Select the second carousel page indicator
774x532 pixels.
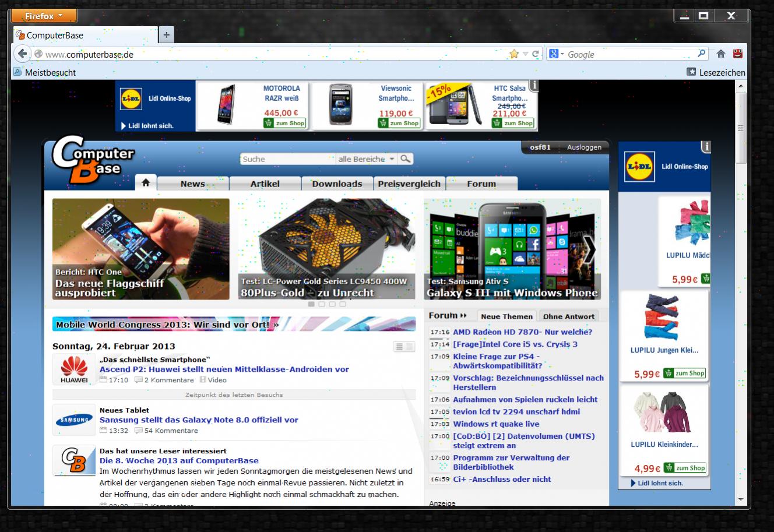322,304
